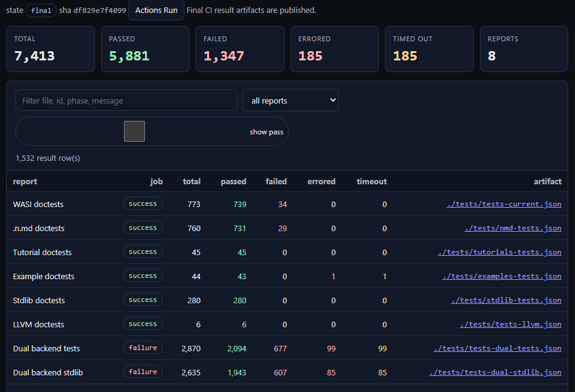Open ./tests/stdlib-tests.json artifact link
The width and height of the screenshot is (575, 392).
pos(506,300)
